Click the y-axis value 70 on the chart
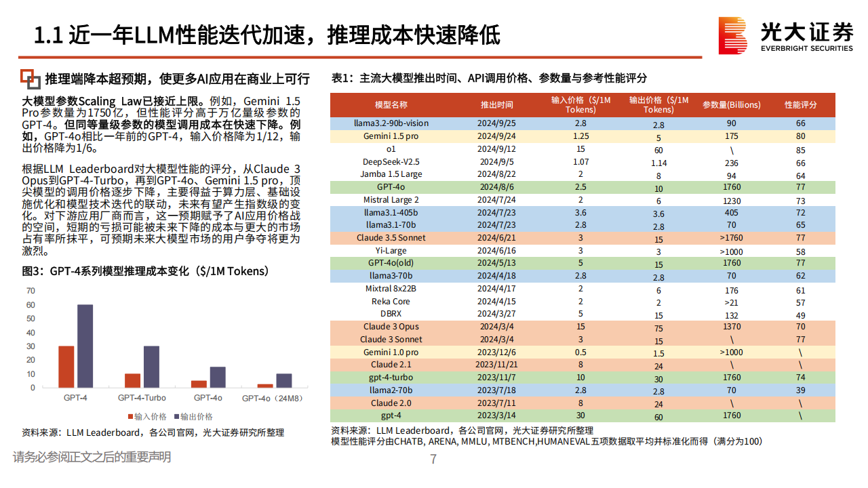The width and height of the screenshot is (868, 488). [x=30, y=290]
